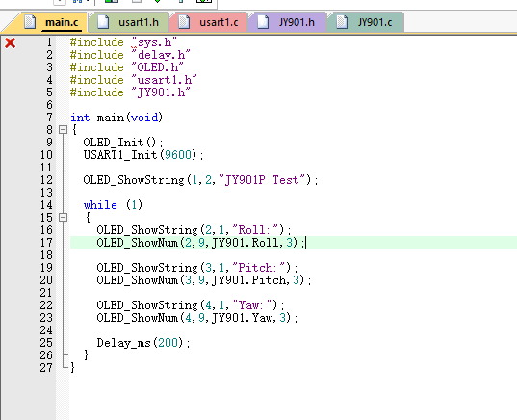Open the usart1.h tab

pyautogui.click(x=130, y=22)
